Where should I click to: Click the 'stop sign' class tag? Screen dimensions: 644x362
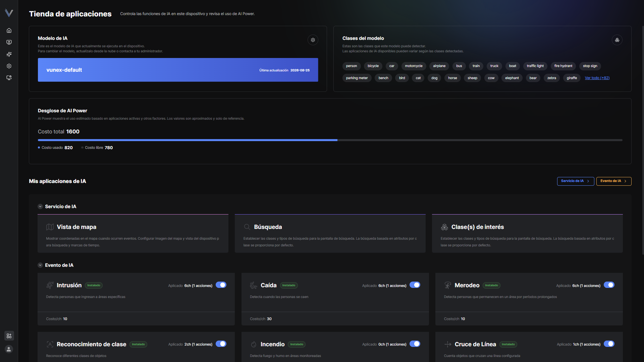590,66
